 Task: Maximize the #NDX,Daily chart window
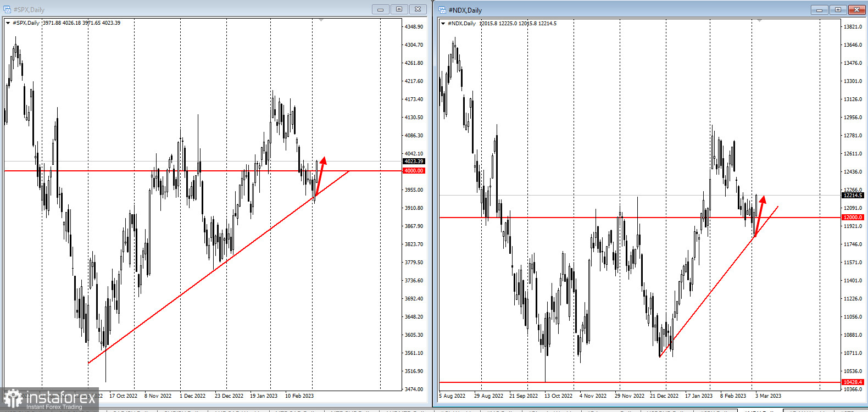tap(838, 10)
